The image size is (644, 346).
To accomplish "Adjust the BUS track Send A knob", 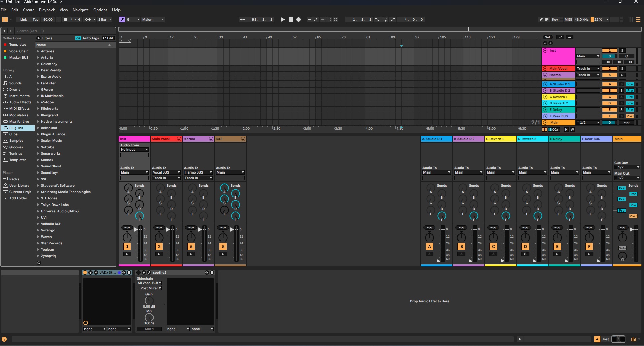I will point(224,188).
